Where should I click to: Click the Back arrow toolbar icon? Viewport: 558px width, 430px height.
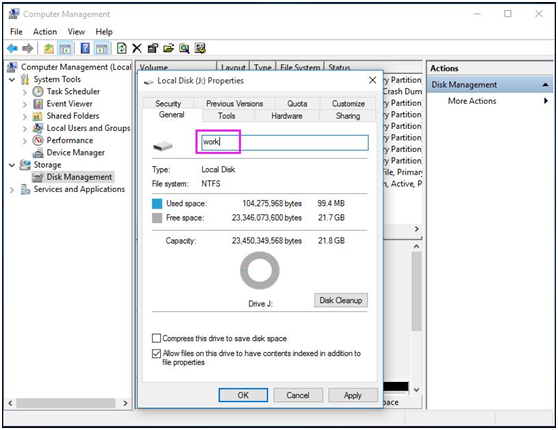(x=12, y=48)
